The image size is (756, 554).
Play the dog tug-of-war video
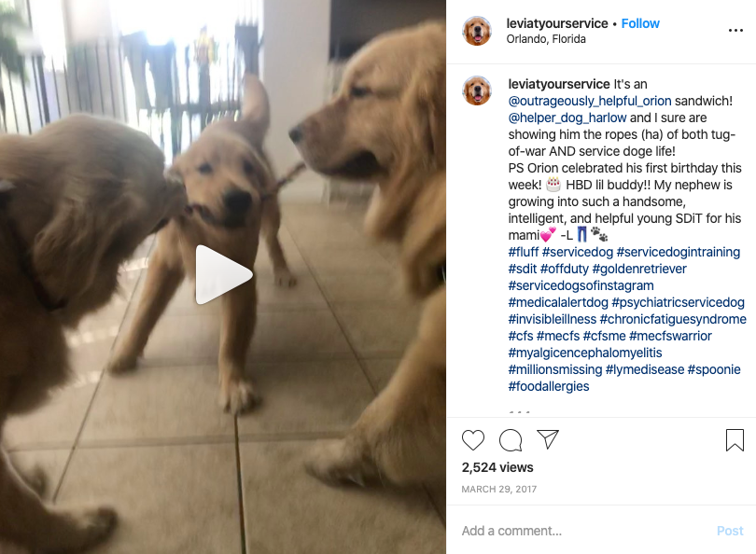click(224, 274)
